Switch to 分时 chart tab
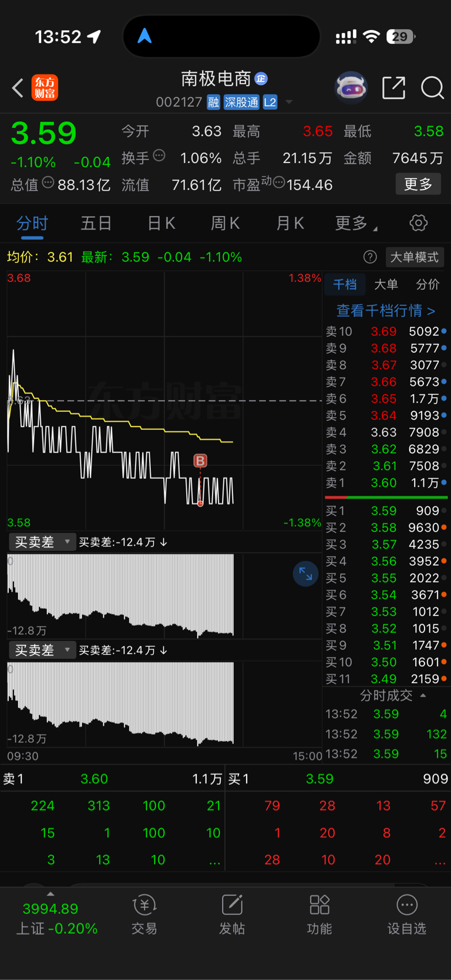The width and height of the screenshot is (451, 980). (x=32, y=224)
